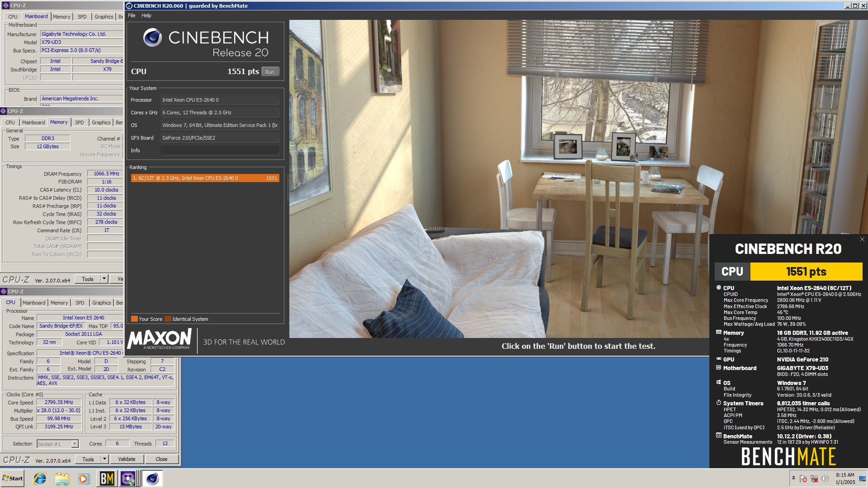Select the Cinebench taskbar icon
Screen dimensions: 868x488
click(x=152, y=479)
